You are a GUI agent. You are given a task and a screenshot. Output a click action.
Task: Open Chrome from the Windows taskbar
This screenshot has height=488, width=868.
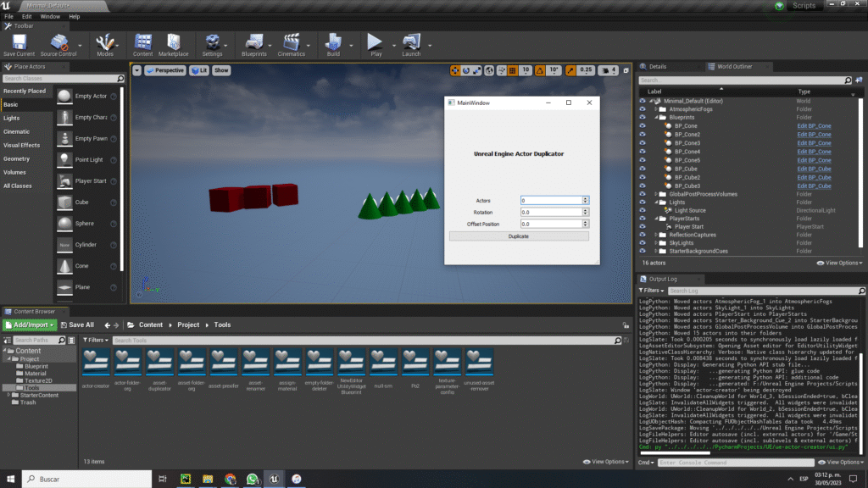230,479
